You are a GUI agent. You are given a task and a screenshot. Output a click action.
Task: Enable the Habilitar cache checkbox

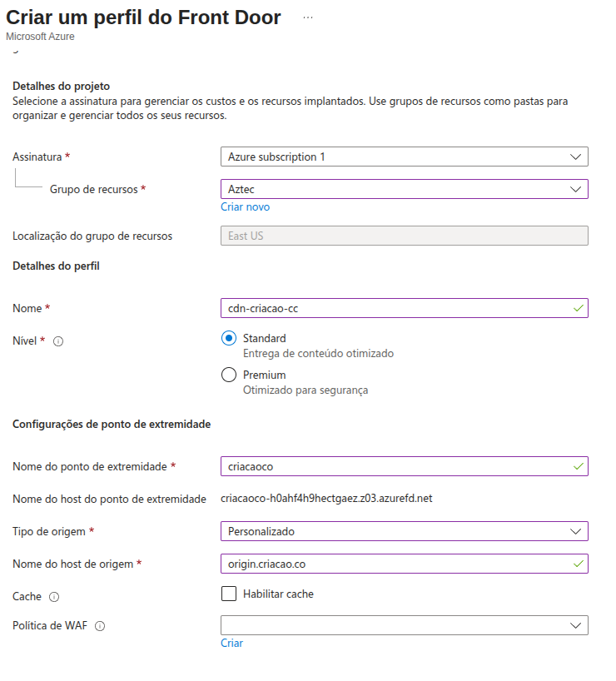[229, 594]
